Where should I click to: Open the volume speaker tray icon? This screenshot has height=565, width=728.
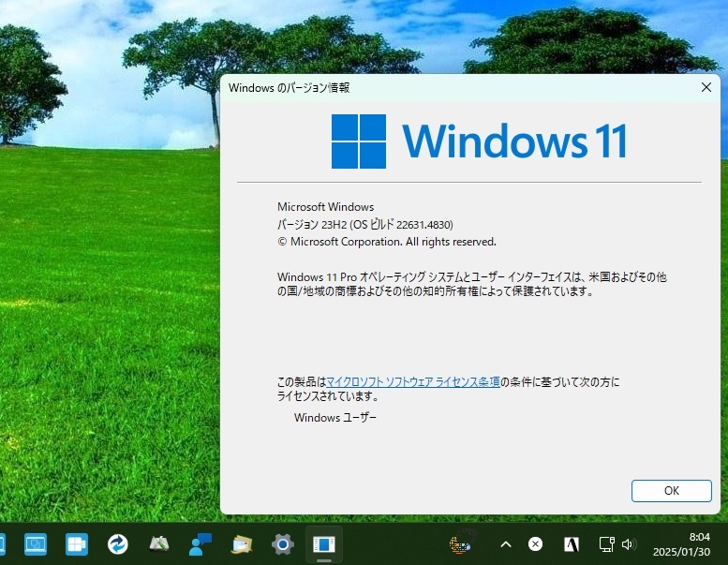629,544
